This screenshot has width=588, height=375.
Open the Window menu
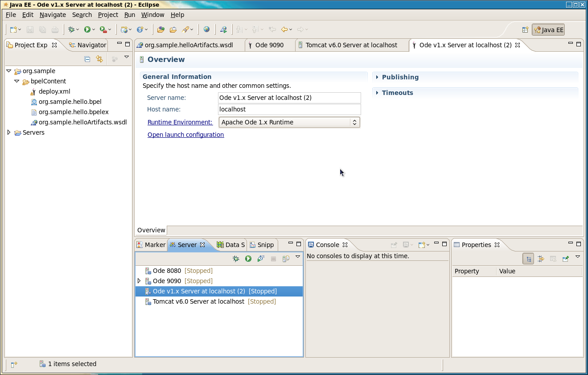[x=152, y=15]
